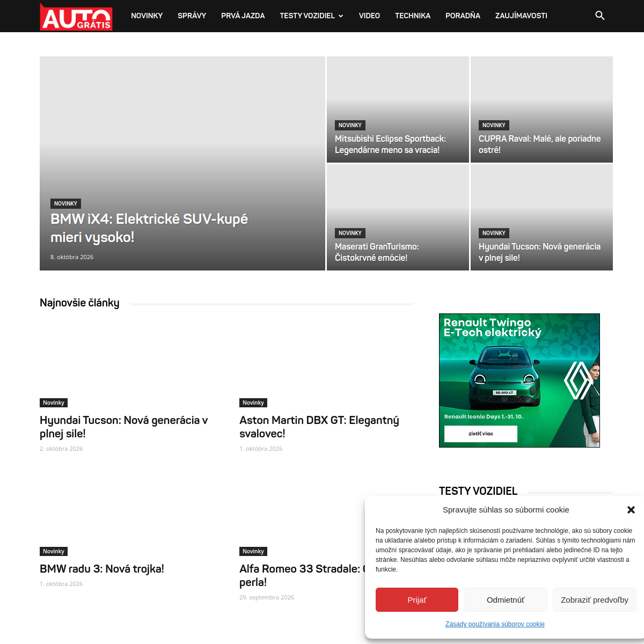Click the 8. októbra 2026 date
644x644 pixels.
tap(72, 257)
